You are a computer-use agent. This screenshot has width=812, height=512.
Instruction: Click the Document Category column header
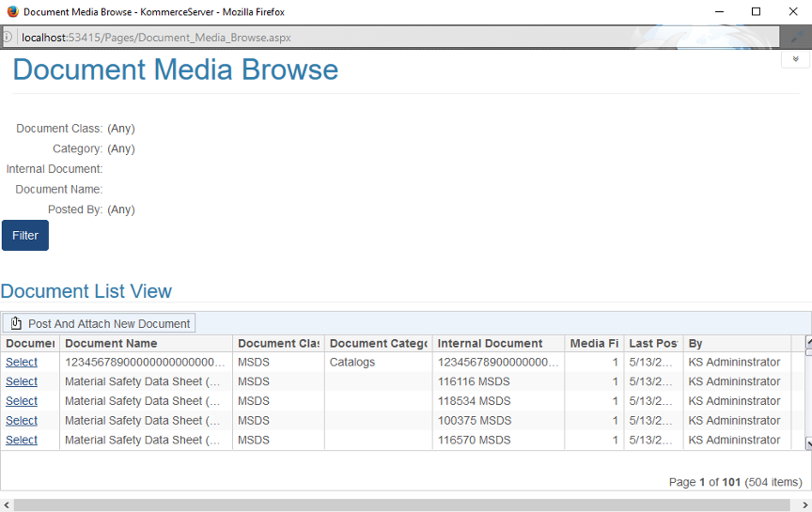click(x=378, y=344)
